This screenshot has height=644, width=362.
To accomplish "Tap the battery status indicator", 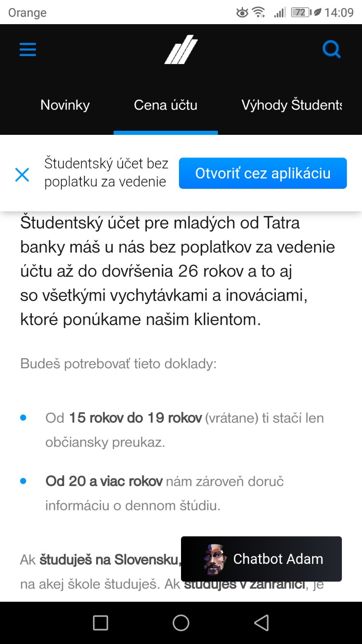I will pyautogui.click(x=301, y=12).
